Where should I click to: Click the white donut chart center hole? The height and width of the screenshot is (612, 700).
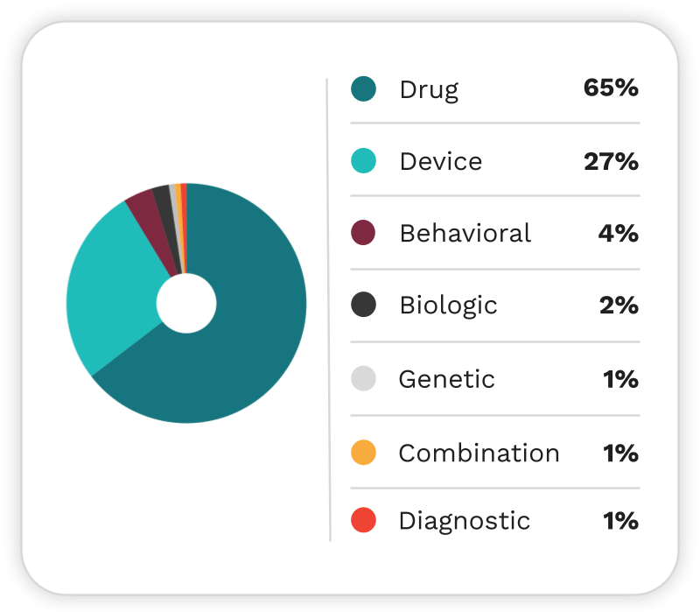click(x=186, y=303)
